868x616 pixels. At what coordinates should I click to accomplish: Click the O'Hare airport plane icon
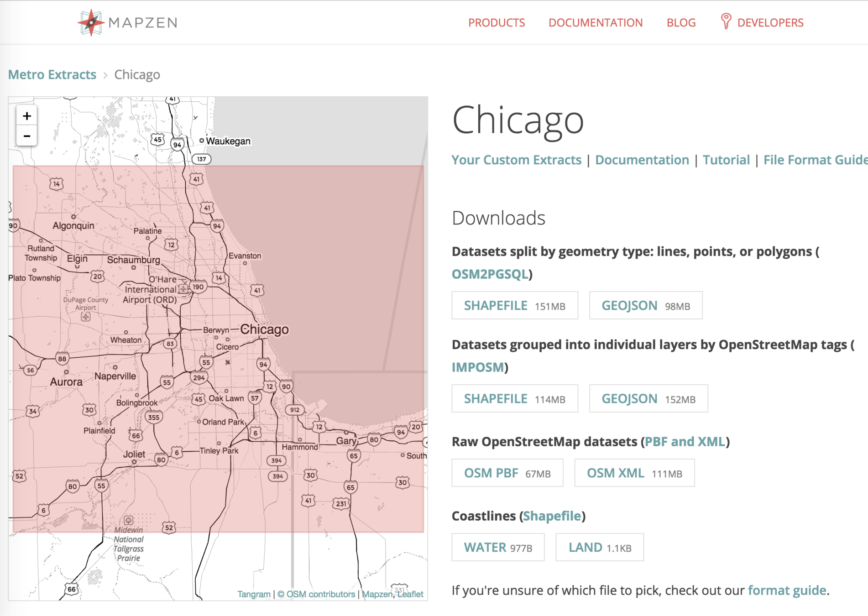pyautogui.click(x=183, y=289)
